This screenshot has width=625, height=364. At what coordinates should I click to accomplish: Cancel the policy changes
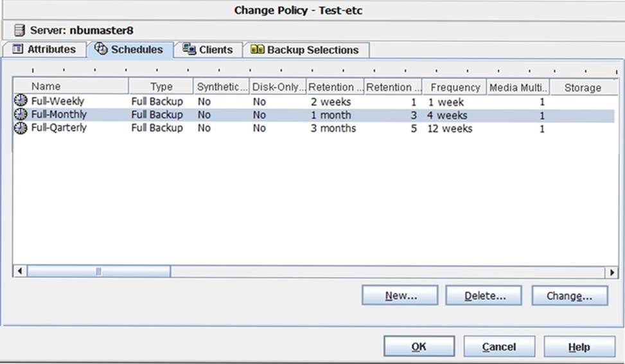pyautogui.click(x=499, y=347)
